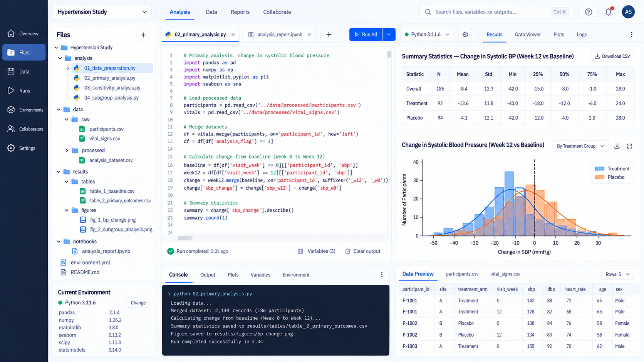Click the Change environment button

point(138,303)
